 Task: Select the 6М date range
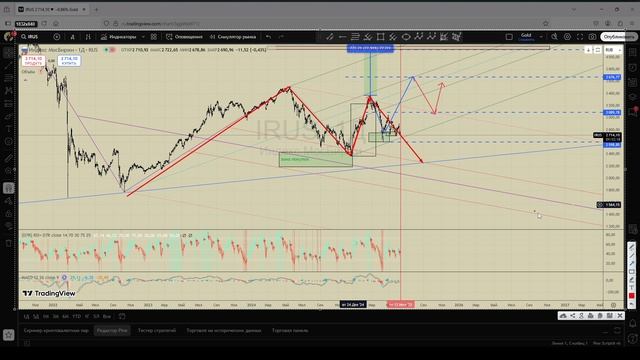[x=65, y=316]
